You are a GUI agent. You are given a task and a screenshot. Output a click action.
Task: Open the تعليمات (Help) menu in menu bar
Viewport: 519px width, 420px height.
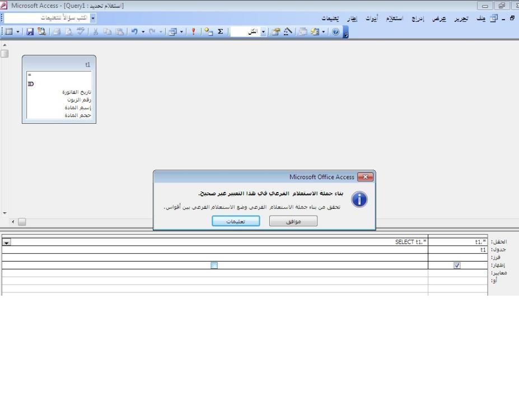(x=330, y=18)
